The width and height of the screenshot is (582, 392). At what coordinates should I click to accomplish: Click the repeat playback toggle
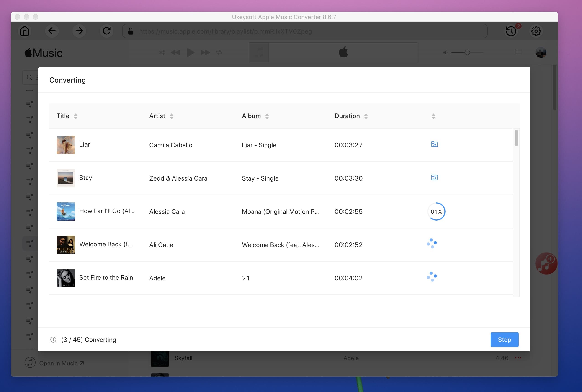[x=219, y=52]
